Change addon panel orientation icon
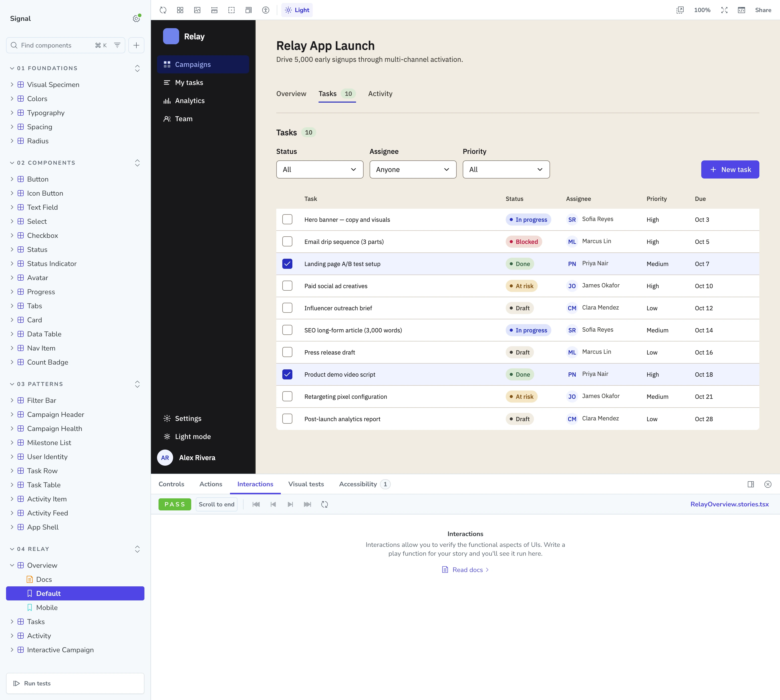Viewport: 780px width, 700px height. [x=751, y=484]
